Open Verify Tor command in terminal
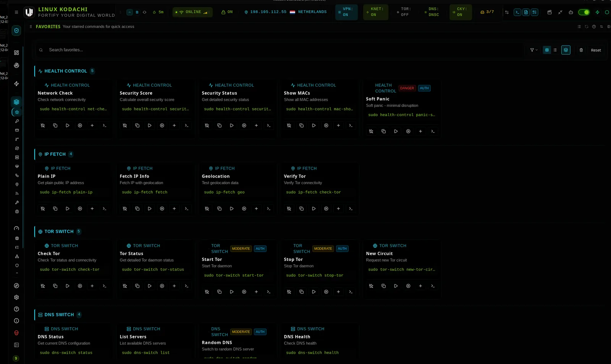 (351, 209)
